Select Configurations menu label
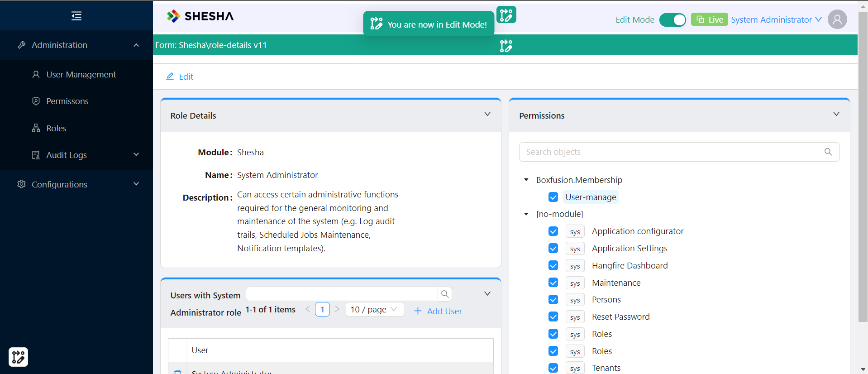Screen dimensions: 868x374 pos(59,185)
